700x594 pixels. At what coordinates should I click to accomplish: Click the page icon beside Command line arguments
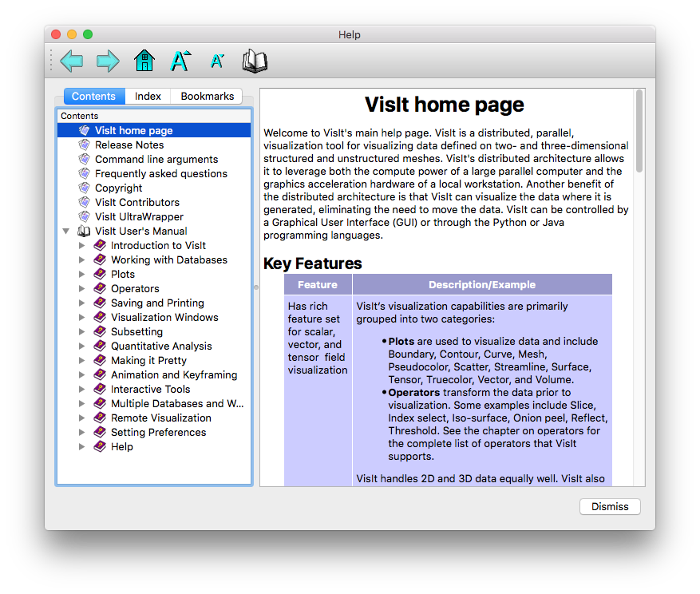click(85, 159)
